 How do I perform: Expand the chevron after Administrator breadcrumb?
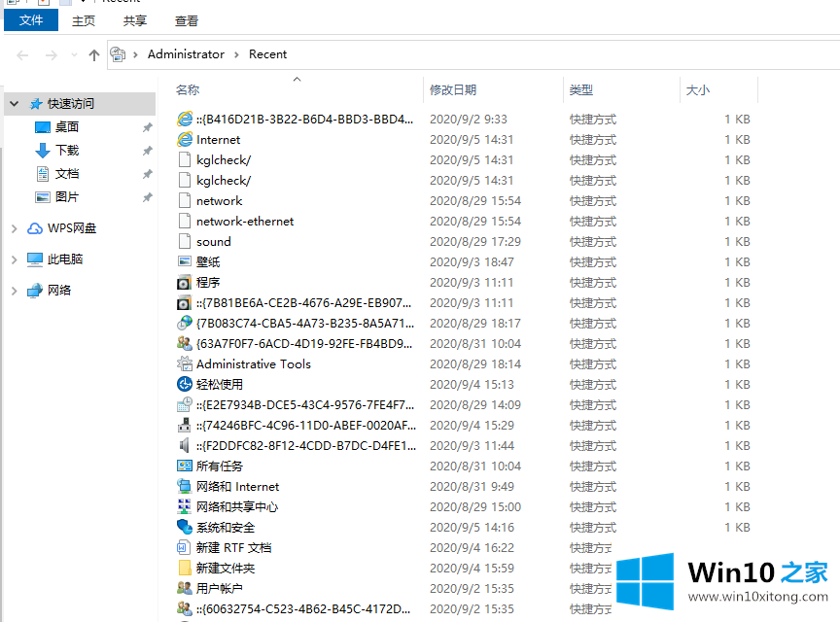[x=236, y=54]
